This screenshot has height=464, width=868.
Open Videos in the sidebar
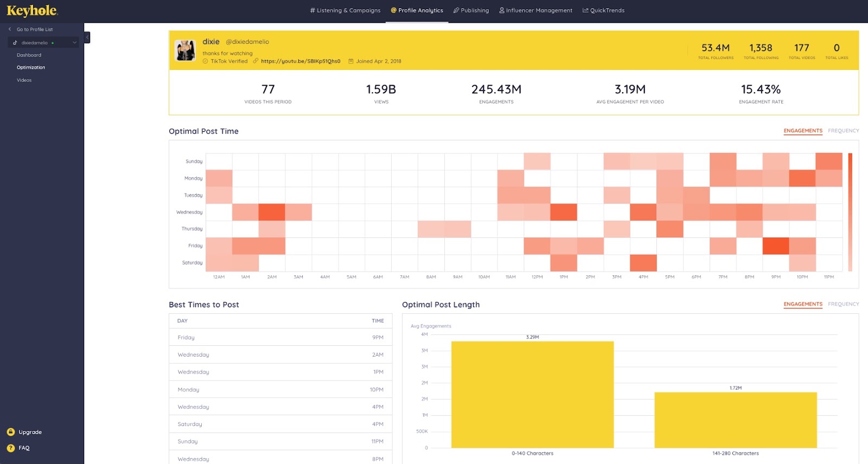click(24, 80)
